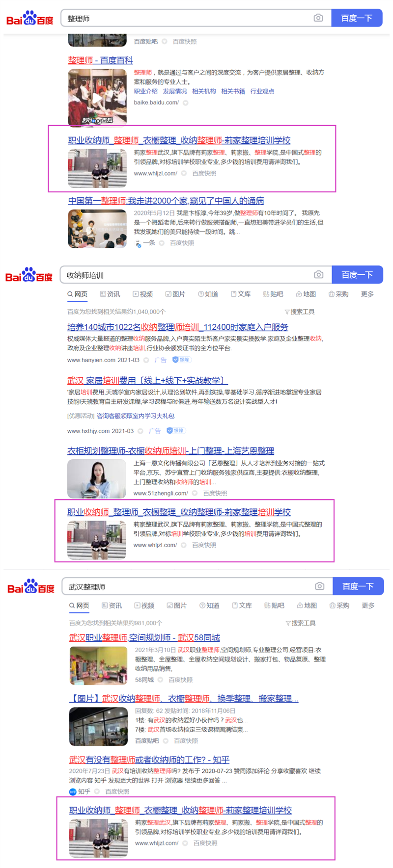Switch to 文库 tab on 收纳师培训 page
The width and height of the screenshot is (393, 868).
pos(241,294)
